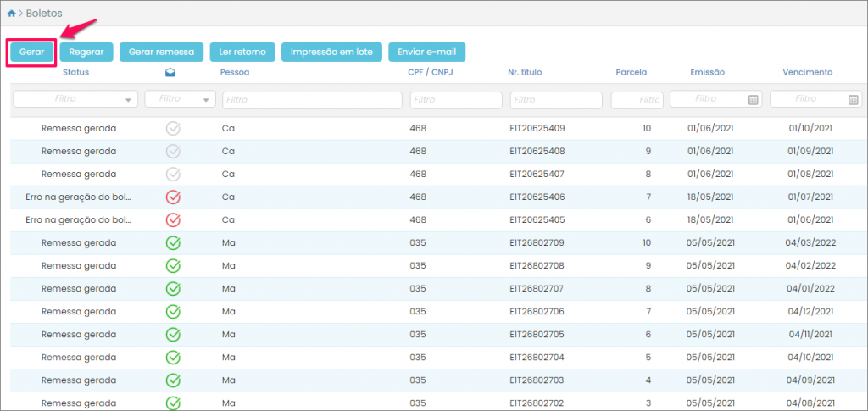This screenshot has height=411, width=868.
Task: Click red check icon for EIT20625406
Action: 173,197
